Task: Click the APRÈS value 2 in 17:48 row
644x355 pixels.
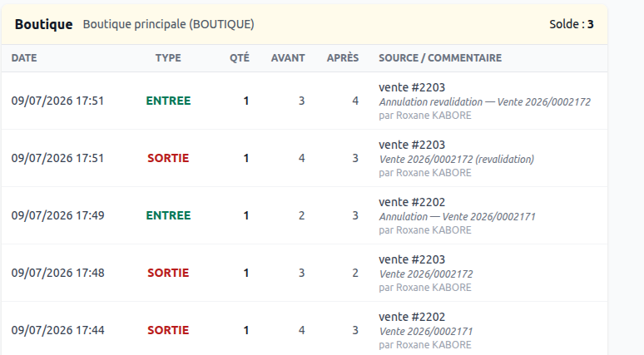Action: click(x=355, y=273)
